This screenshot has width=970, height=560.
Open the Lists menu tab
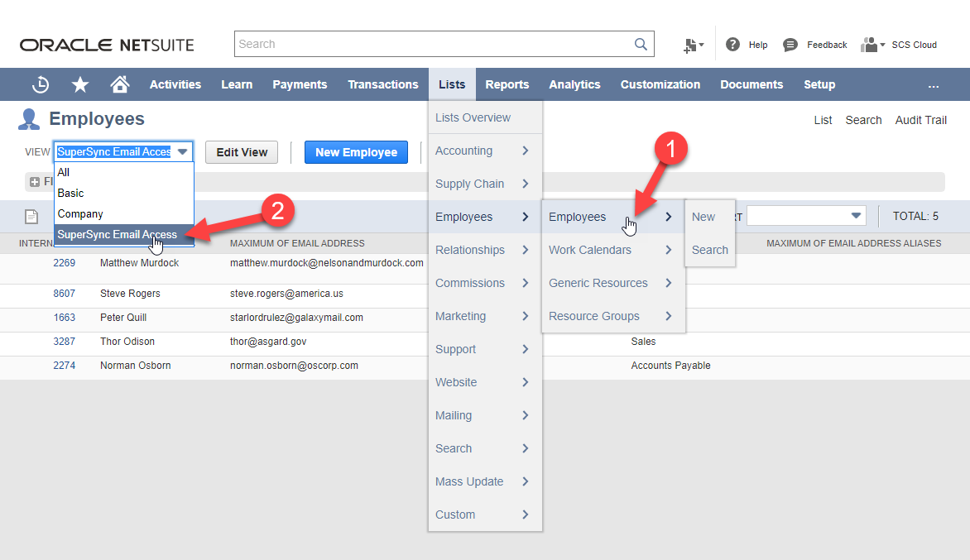point(452,84)
